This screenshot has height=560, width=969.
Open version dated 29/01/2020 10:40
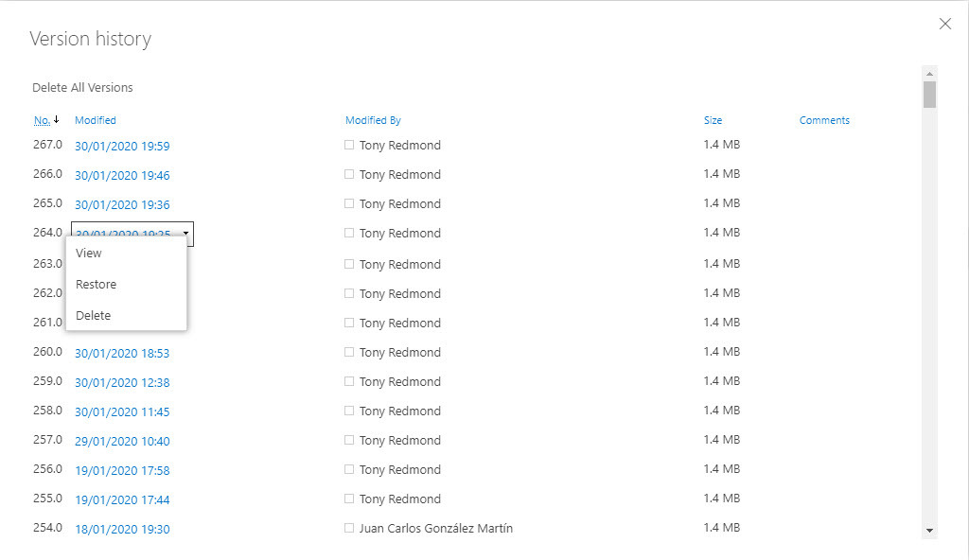[122, 441]
